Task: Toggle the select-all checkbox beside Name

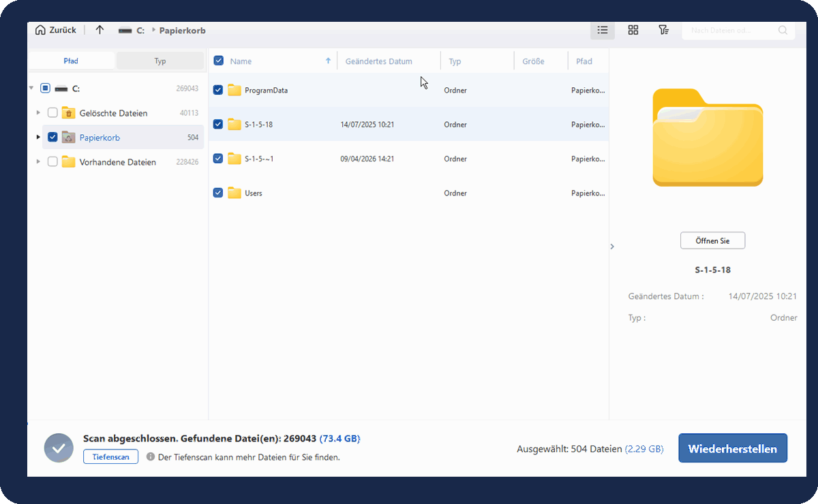Action: click(218, 61)
